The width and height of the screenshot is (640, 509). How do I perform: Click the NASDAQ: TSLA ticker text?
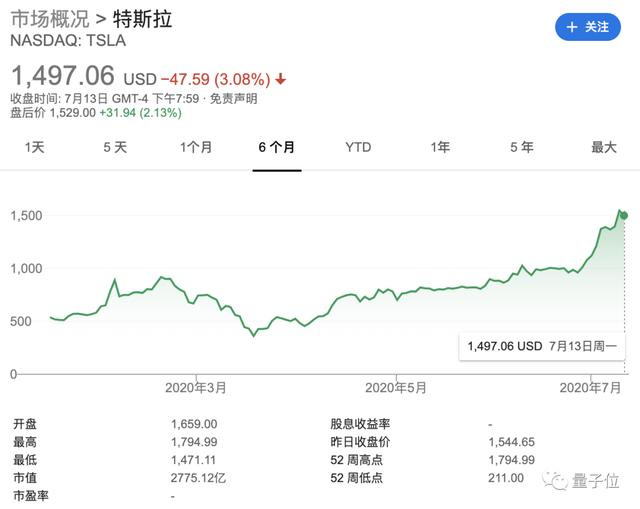[68, 41]
